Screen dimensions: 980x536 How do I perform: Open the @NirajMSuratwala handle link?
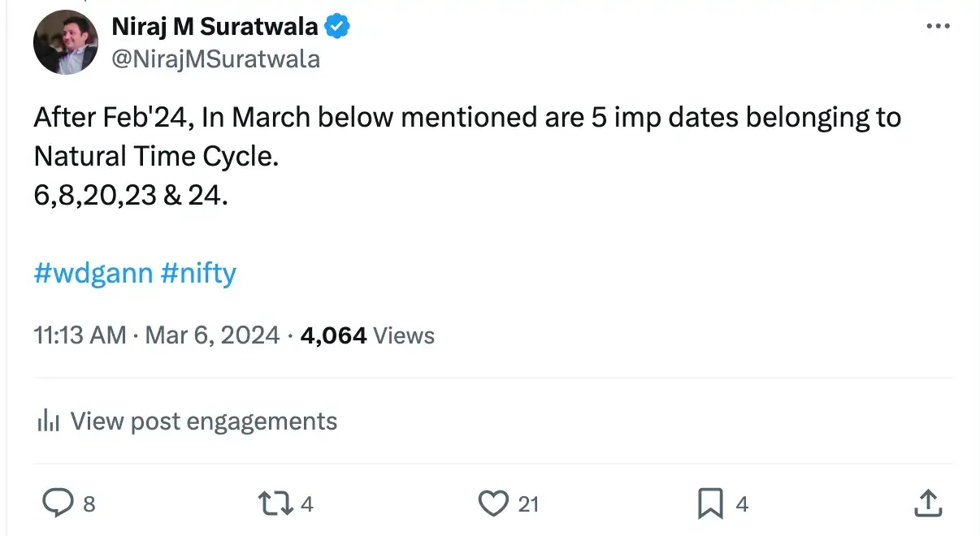coord(215,59)
